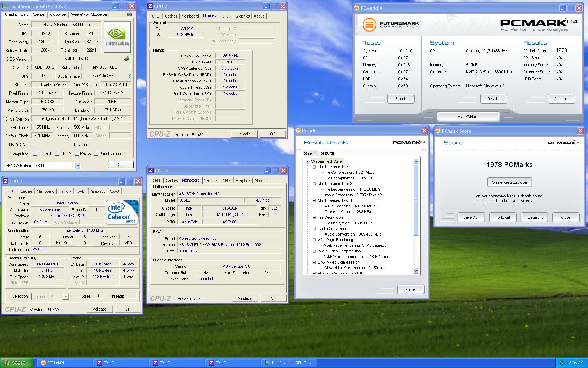Click the Run PCMark button
The height and width of the screenshot is (368, 588).
point(468,116)
